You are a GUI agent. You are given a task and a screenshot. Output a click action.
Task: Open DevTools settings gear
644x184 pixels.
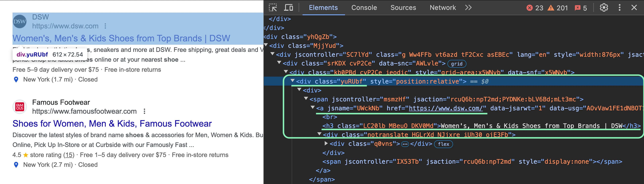point(604,8)
